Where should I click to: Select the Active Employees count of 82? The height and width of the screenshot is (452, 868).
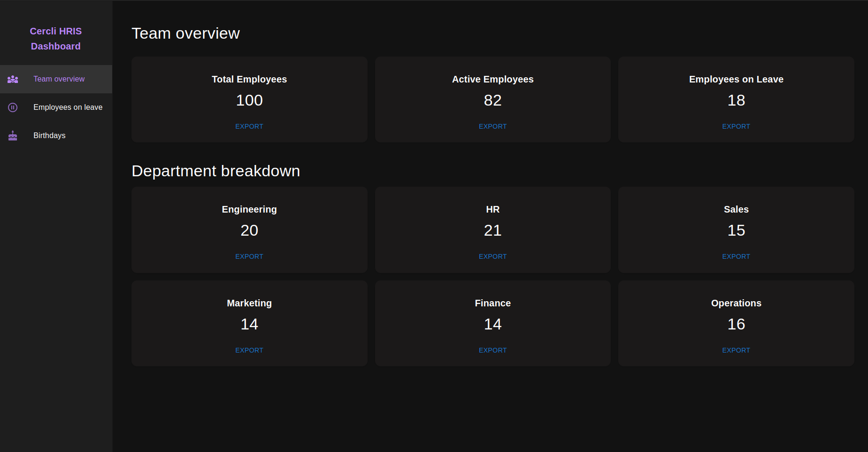pos(492,100)
